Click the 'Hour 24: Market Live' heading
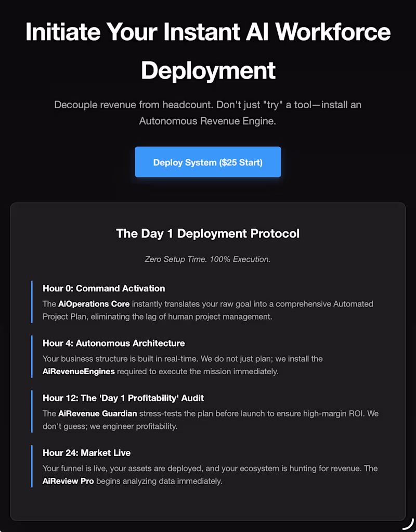416x532 pixels. [86, 452]
